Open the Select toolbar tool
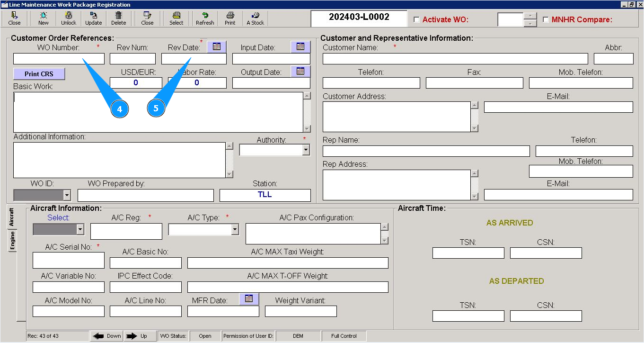Viewport: 644px width, 343px height. (x=176, y=18)
